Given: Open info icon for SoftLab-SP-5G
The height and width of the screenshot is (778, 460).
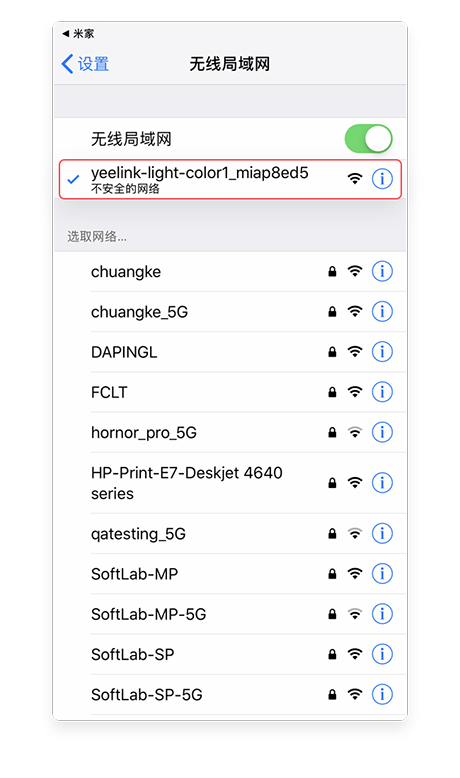Looking at the screenshot, I should 382,694.
